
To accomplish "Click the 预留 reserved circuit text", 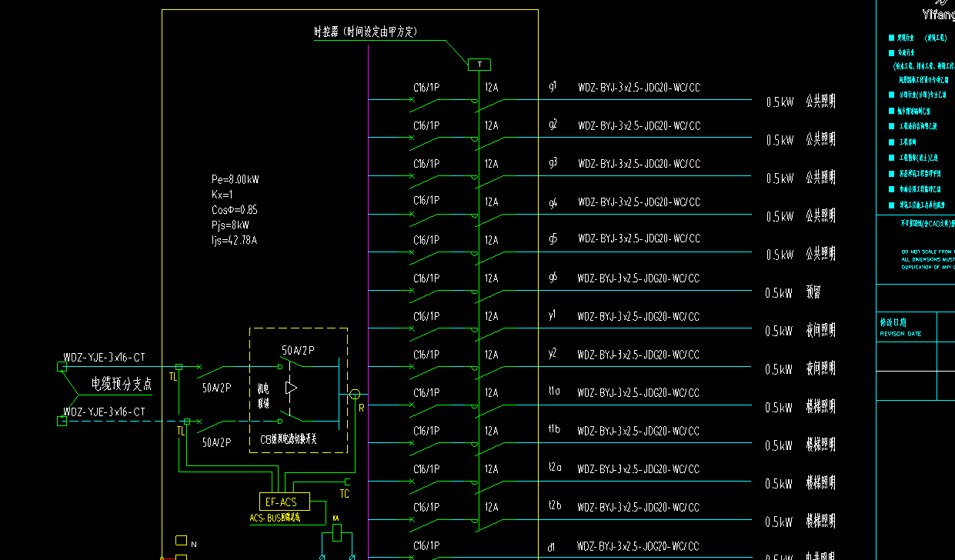I will tap(814, 292).
